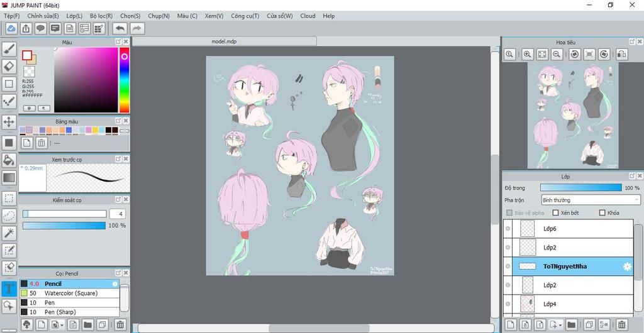Open add layer dropdown arrow in Lớp panel
Viewport: 644px width, 333px height.
[x=560, y=325]
